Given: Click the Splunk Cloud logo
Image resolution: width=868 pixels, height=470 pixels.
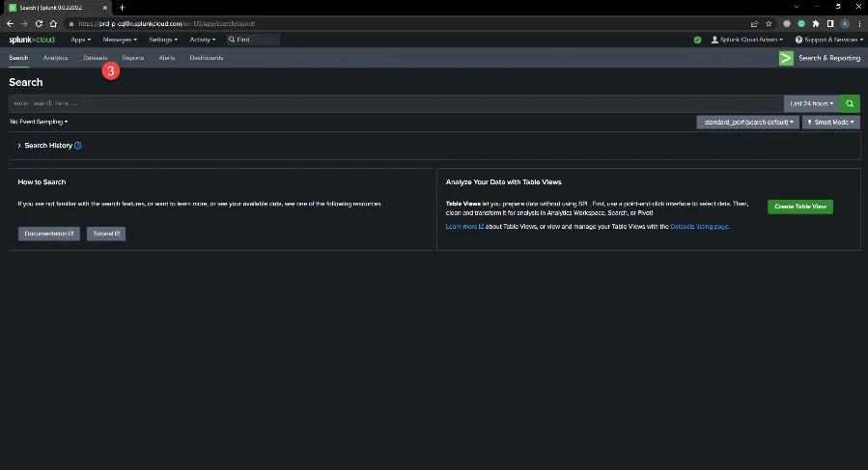Looking at the screenshot, I should [32, 40].
